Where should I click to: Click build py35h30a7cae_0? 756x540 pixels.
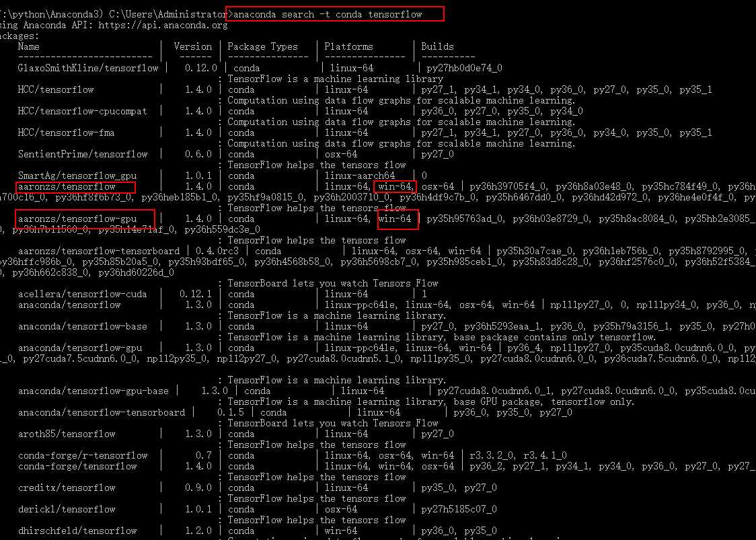534,252
